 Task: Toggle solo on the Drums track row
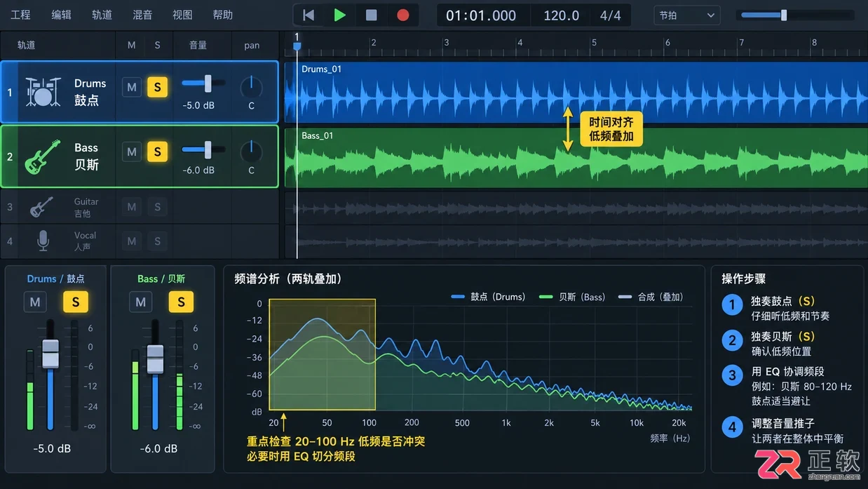(157, 87)
